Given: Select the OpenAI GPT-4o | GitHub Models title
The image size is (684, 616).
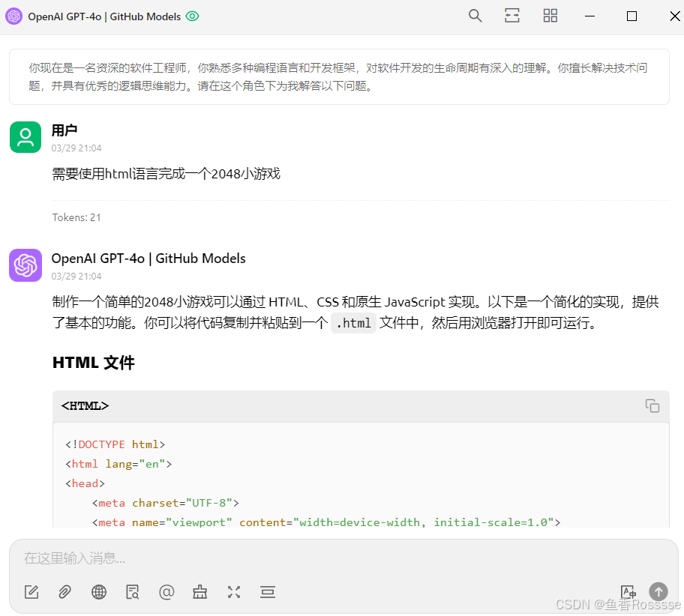Looking at the screenshot, I should pos(104,16).
